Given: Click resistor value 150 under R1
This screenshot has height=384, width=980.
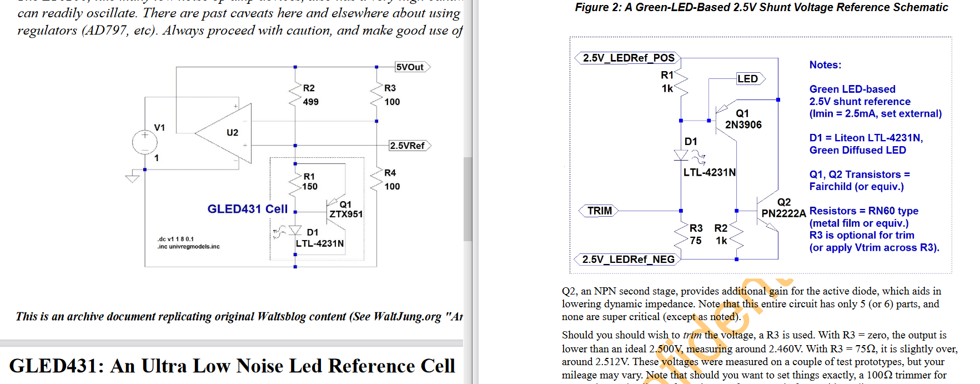Looking at the screenshot, I should coord(310,187).
